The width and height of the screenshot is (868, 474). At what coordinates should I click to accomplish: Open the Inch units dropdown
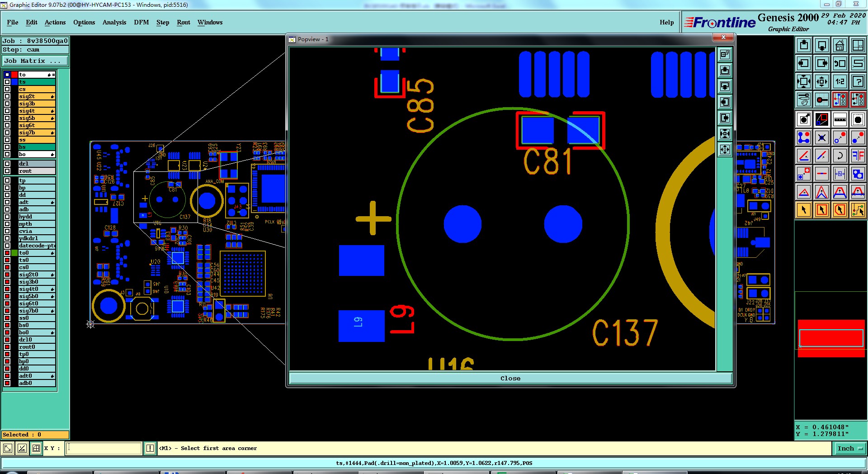(850, 448)
